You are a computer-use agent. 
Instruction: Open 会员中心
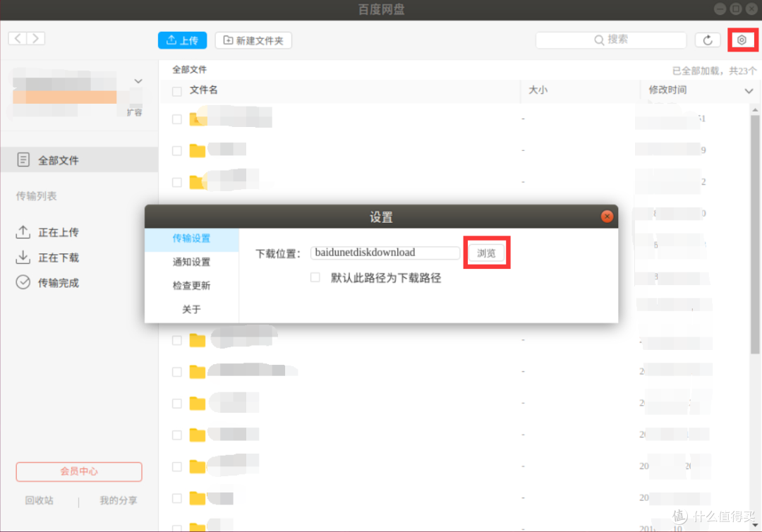79,471
